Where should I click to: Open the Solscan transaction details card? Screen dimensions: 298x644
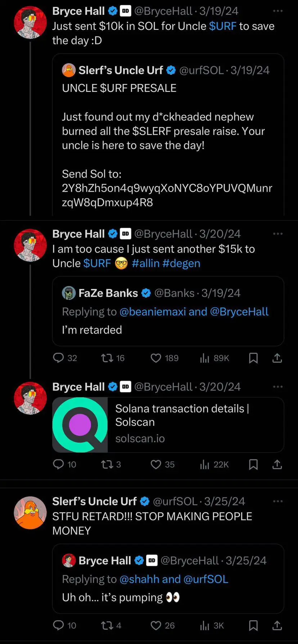pyautogui.click(x=168, y=425)
